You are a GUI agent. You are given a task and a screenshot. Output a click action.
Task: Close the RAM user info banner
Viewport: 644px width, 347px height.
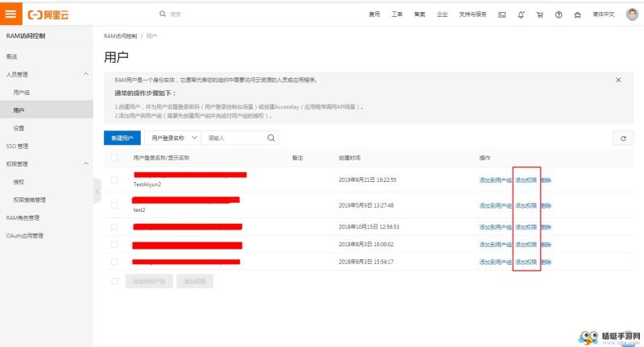618,80
